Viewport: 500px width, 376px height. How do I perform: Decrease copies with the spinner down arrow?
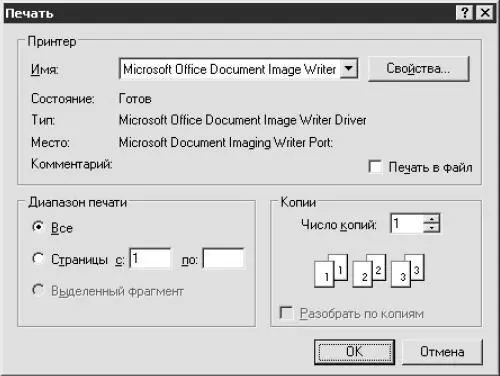(432, 228)
